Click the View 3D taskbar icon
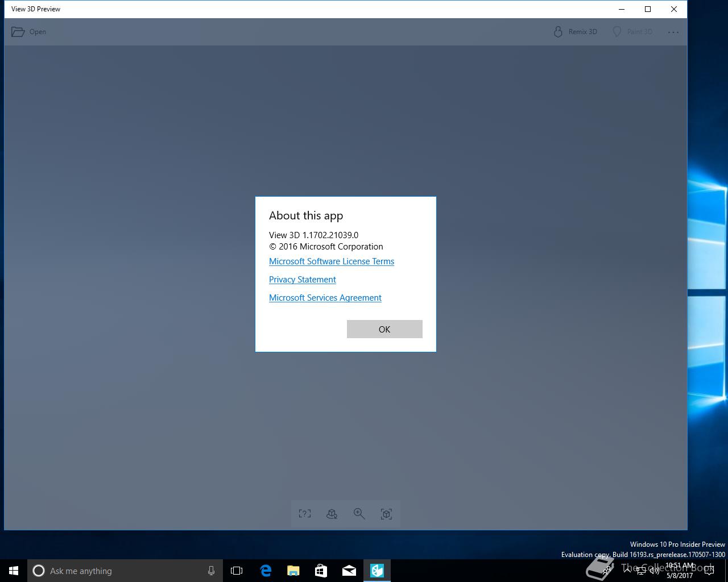 coord(377,571)
